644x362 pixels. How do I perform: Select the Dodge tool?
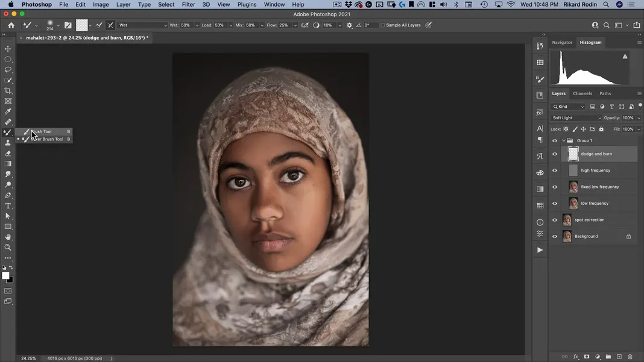click(x=8, y=185)
